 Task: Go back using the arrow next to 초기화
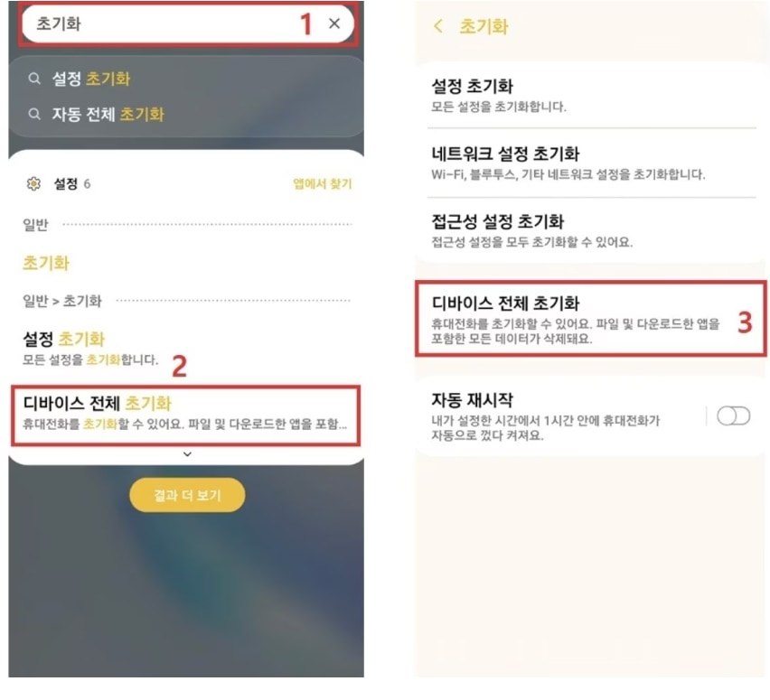tap(438, 26)
